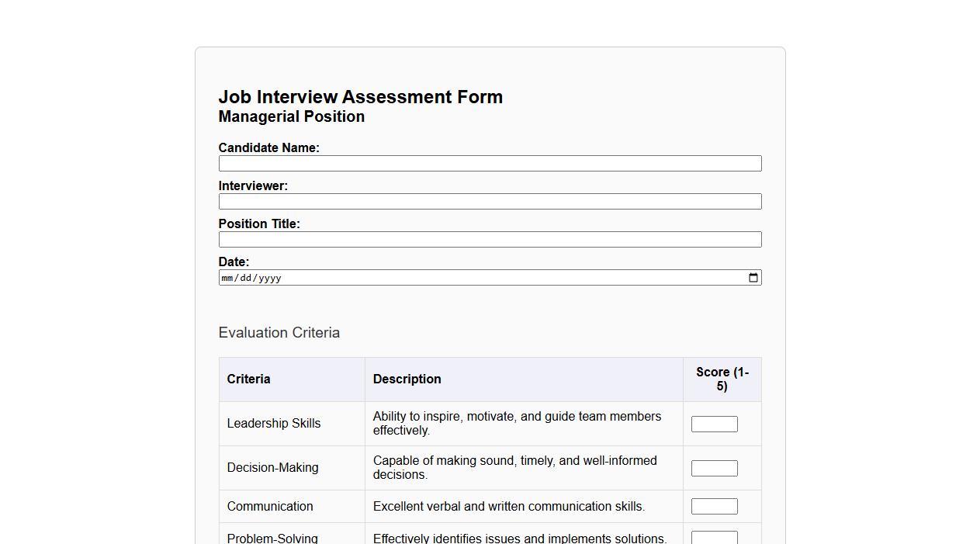Viewport: 980px width, 544px height.
Task: Click the Score (1-5) column header
Action: (x=722, y=379)
